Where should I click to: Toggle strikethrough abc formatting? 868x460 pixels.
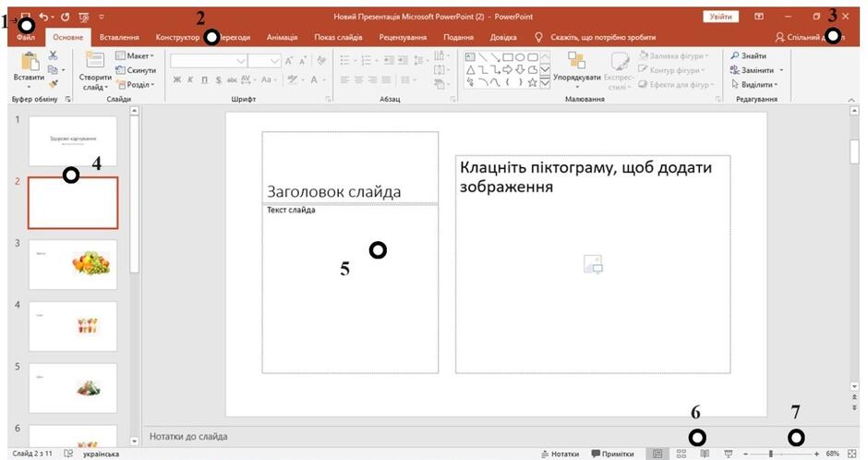(232, 79)
